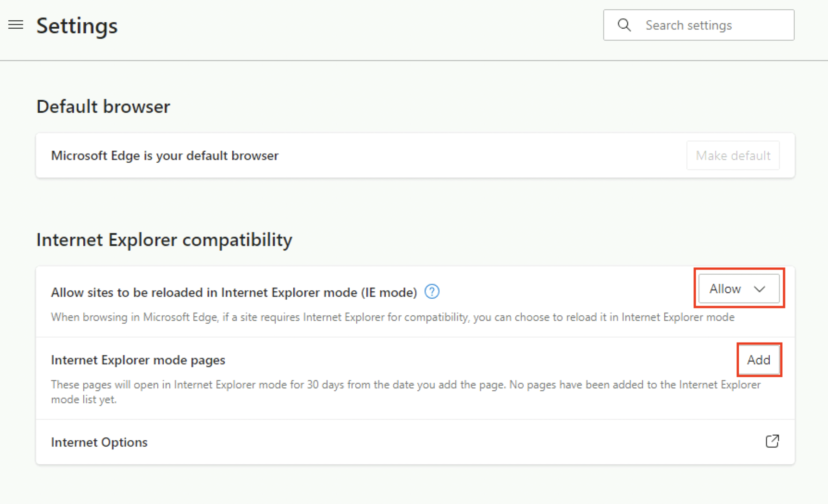Select the Default browser heading
This screenshot has width=828, height=504.
103,107
